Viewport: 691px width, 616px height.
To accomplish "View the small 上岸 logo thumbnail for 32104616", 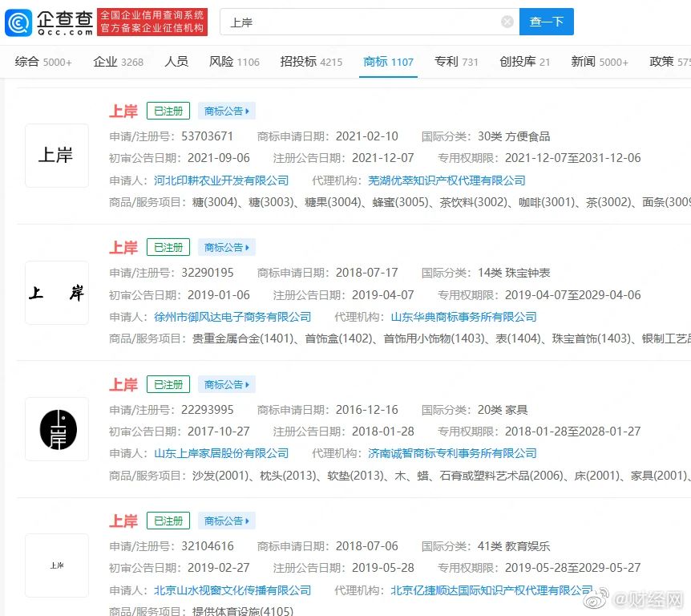I will tap(57, 565).
